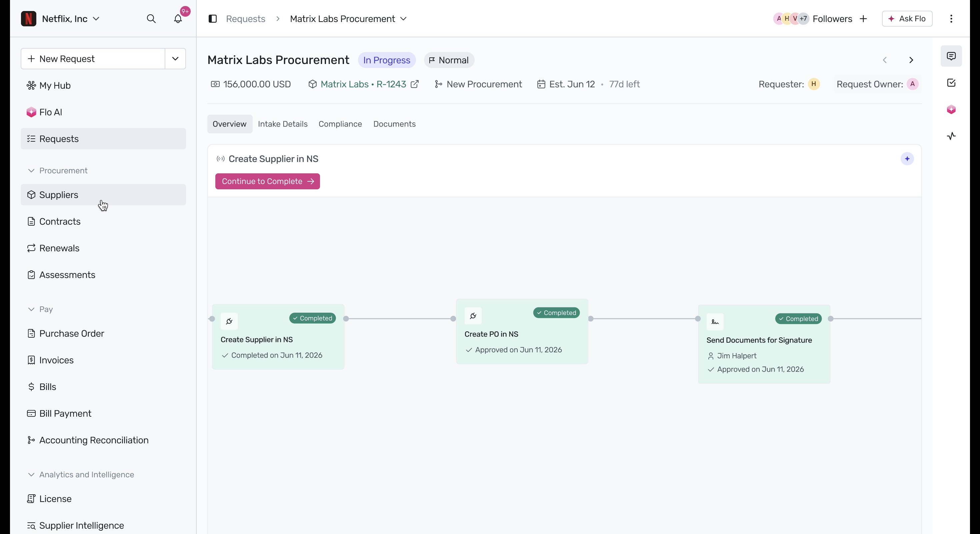The height and width of the screenshot is (534, 980).
Task: Click the sparkle button in Create Supplier card
Action: (907, 159)
